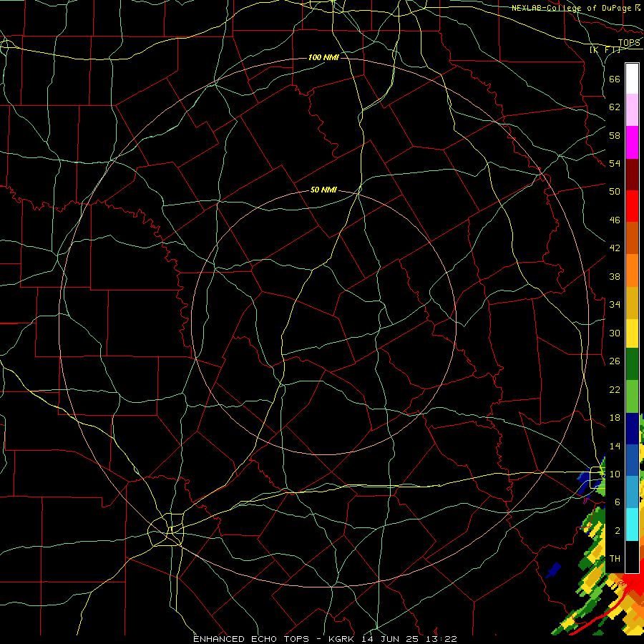The height and width of the screenshot is (644, 644).
Task: Click the legend value 38
Action: coord(615,276)
